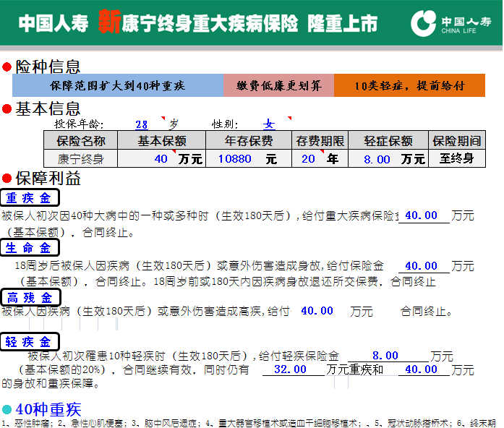Click red comment marker beside age 28

pyautogui.click(x=163, y=119)
